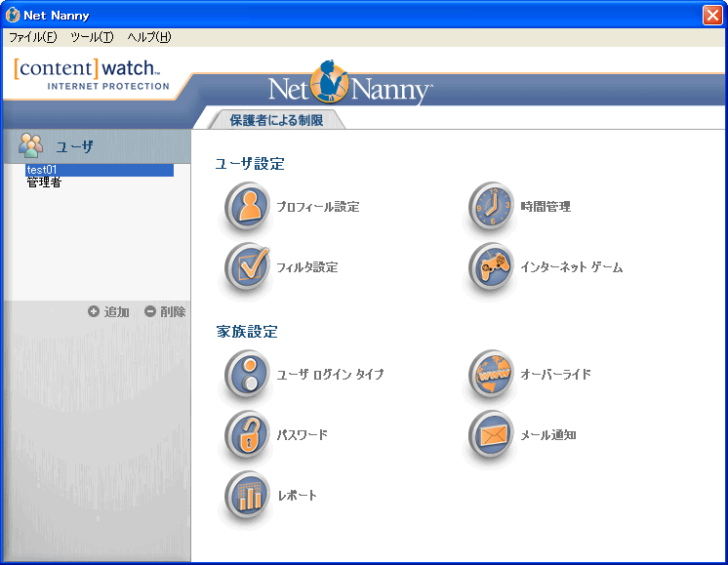Select user test01 in the list

100,170
